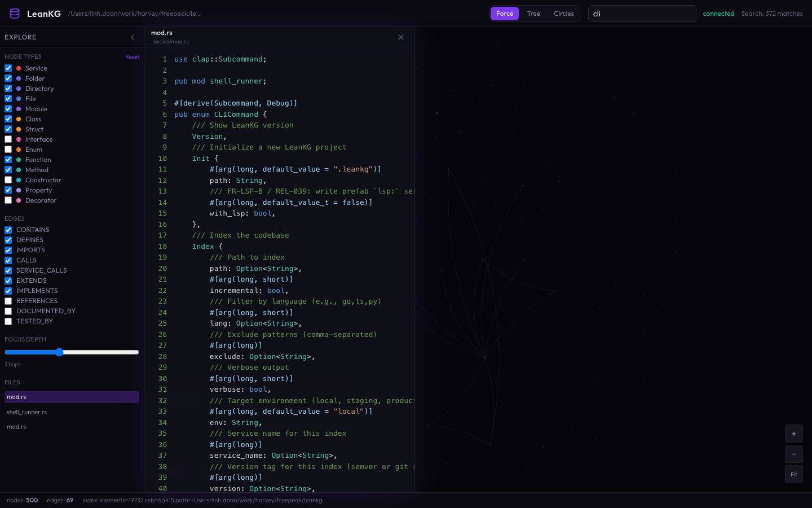This screenshot has width=812, height=508.
Task: Click the red Service color dot
Action: [19, 68]
